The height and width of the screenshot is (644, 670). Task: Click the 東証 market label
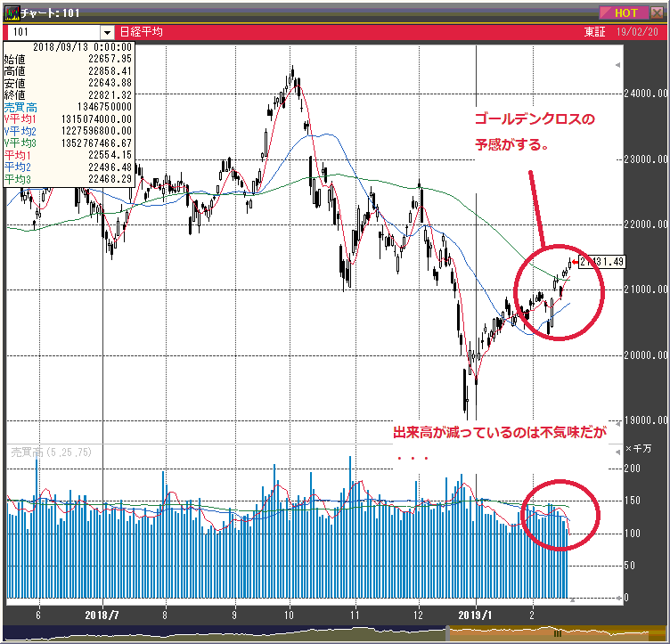595,32
